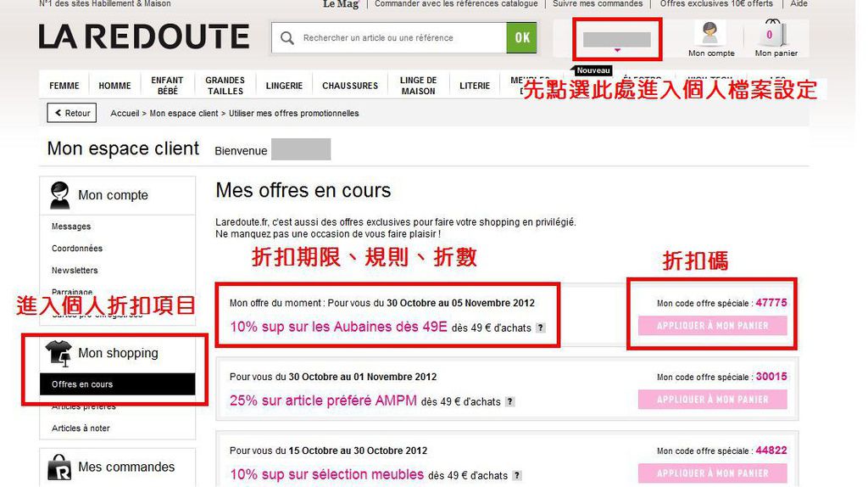
Task: Open the LINGERIE menu
Action: 284,86
